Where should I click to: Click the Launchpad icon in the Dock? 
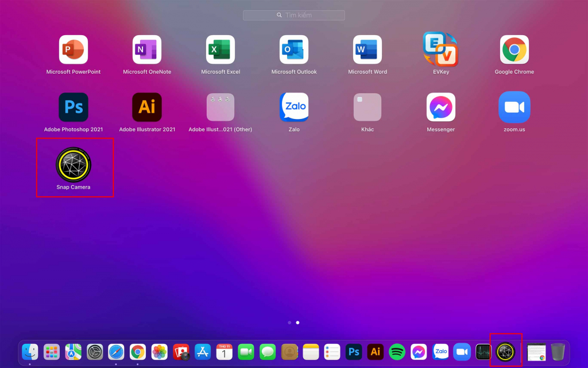click(52, 352)
